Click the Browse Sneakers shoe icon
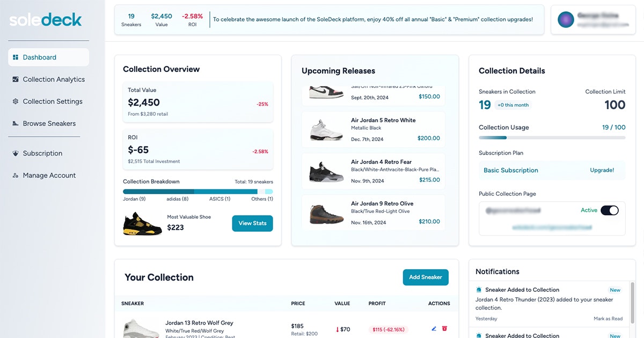 coord(16,123)
